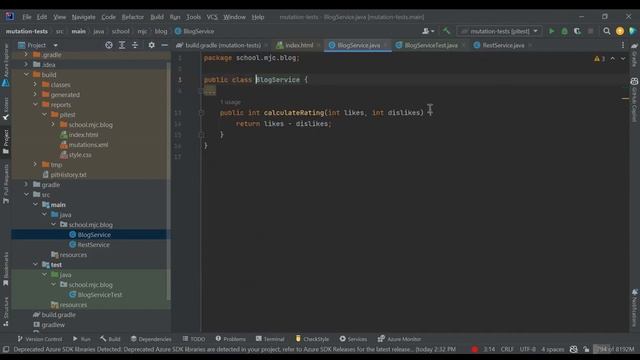Image resolution: width=640 pixels, height=360 pixels.
Task: Go to next highlighted warning arrow
Action: coord(623,59)
